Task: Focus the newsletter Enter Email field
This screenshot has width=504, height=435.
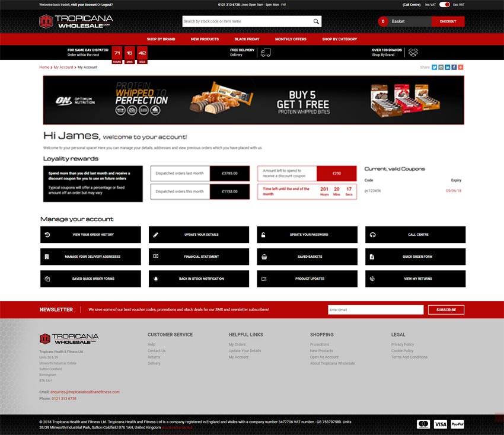Action: coord(376,310)
